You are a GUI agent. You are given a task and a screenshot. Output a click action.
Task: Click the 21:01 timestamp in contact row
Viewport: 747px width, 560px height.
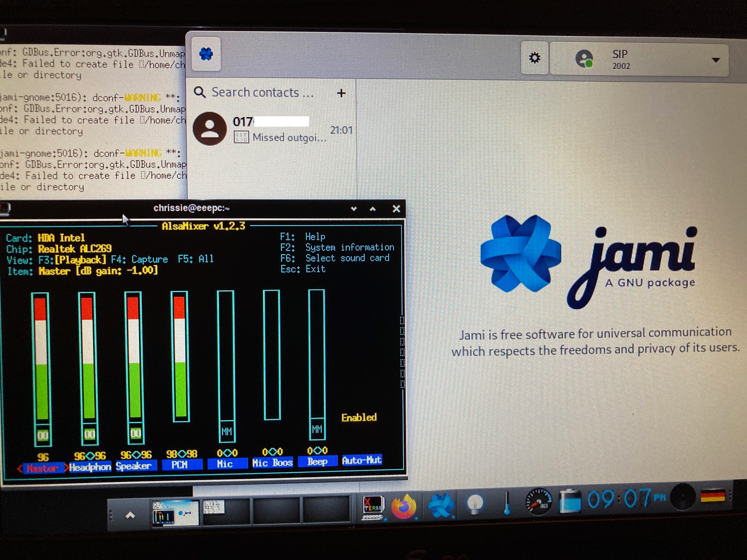coord(341,130)
